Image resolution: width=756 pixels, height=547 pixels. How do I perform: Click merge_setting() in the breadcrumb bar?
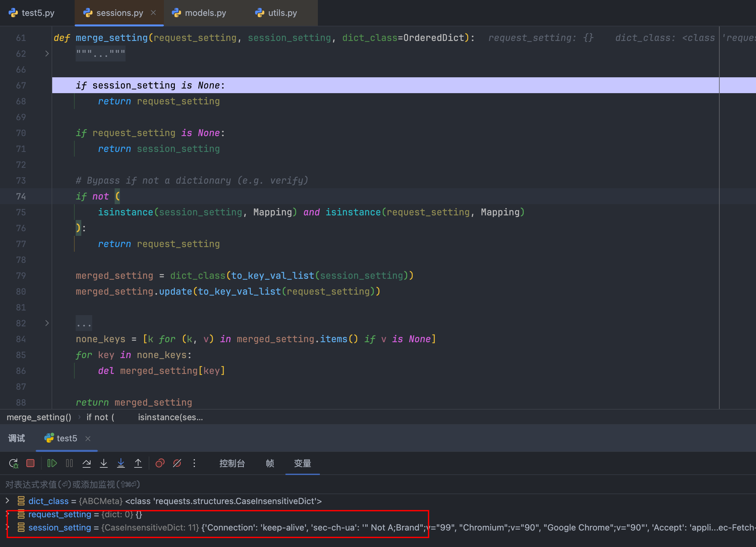pyautogui.click(x=39, y=418)
